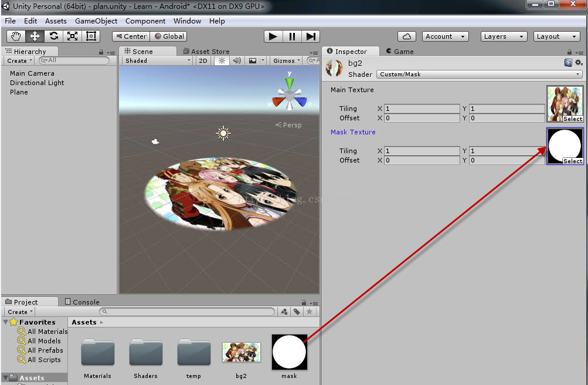This screenshot has height=385, width=588.
Task: Open the Account dropdown
Action: (445, 36)
